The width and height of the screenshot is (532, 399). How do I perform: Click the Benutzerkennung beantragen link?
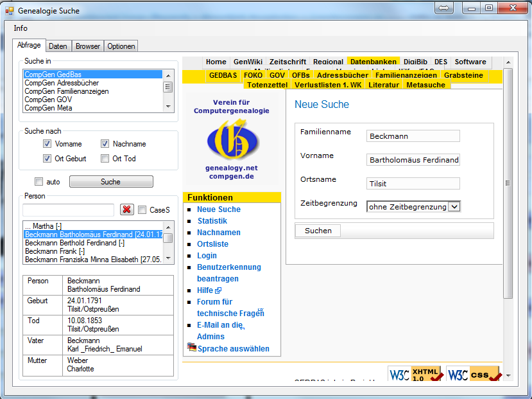pos(229,273)
